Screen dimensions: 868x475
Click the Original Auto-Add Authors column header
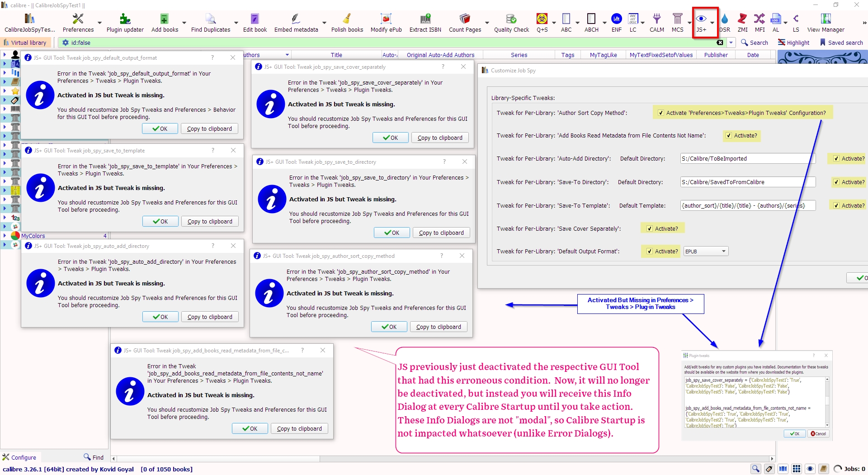440,55
